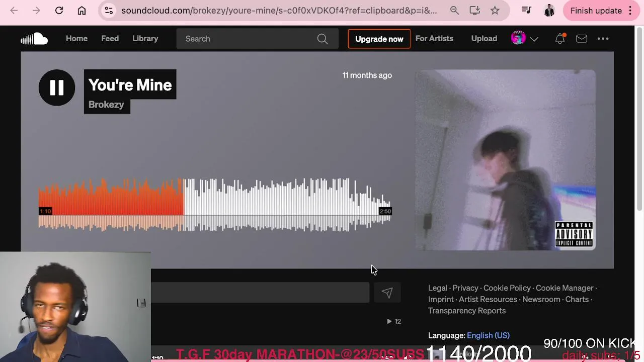This screenshot has height=362, width=644.
Task: Seek within the track waveform
Action: (215, 205)
